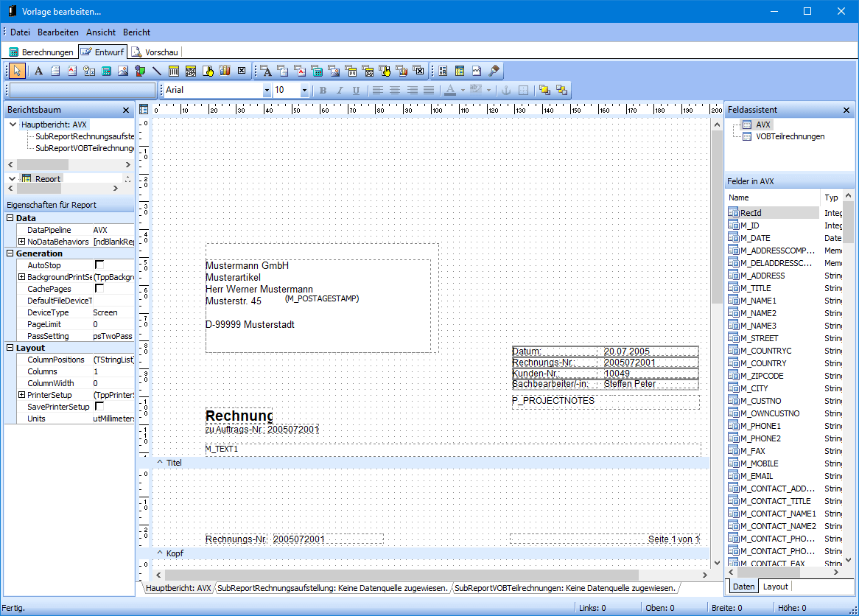Open the Arial font name dropdown

click(x=267, y=91)
